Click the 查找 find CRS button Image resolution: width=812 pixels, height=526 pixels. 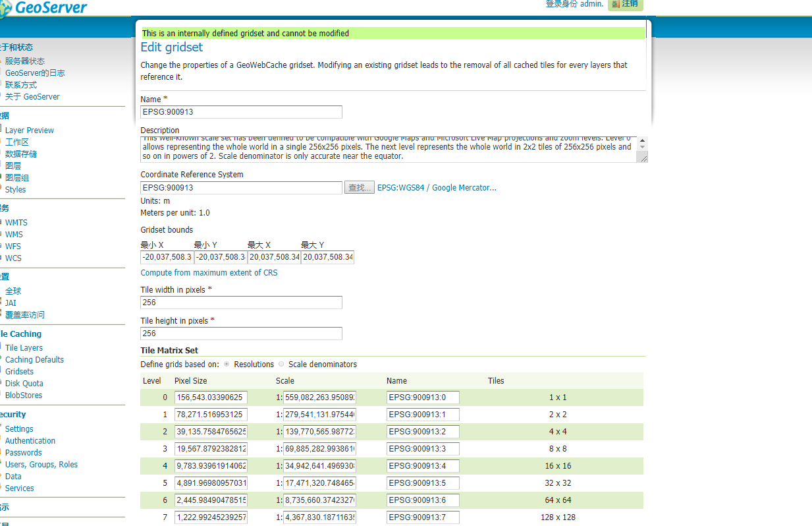(359, 188)
